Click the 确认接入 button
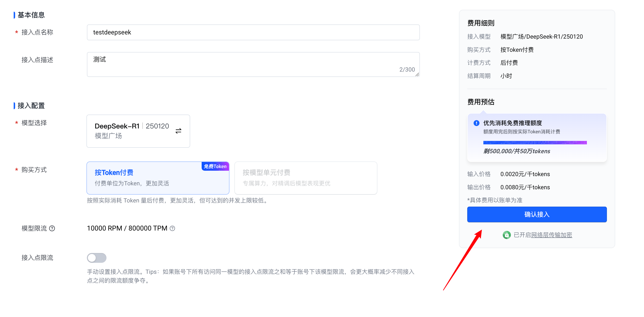 [x=537, y=214]
